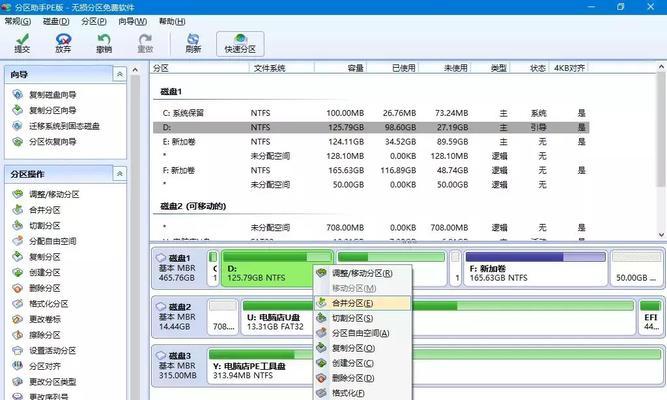
Task: Click the D: 125.79GB NTFS partition block
Action: click(x=277, y=268)
